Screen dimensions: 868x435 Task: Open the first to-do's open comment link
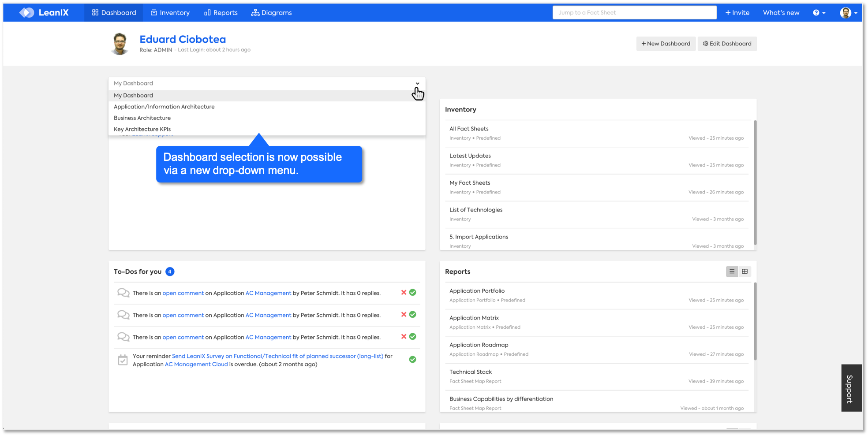point(183,293)
